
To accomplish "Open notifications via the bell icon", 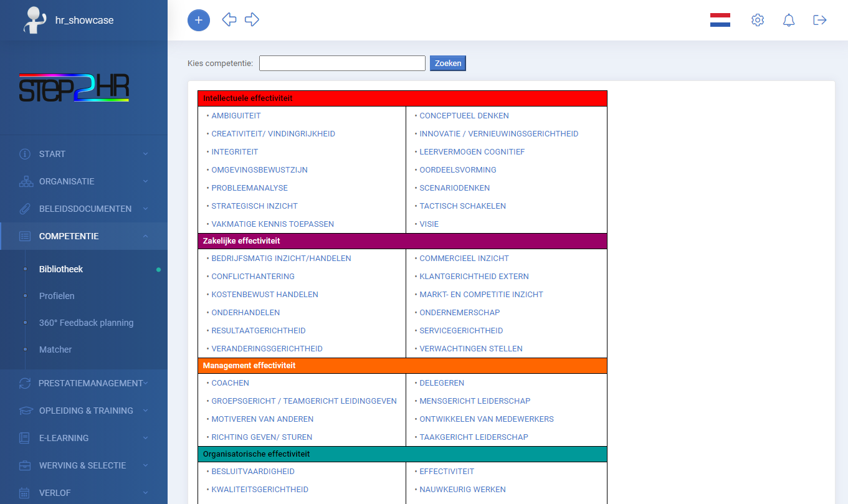I will coord(788,19).
